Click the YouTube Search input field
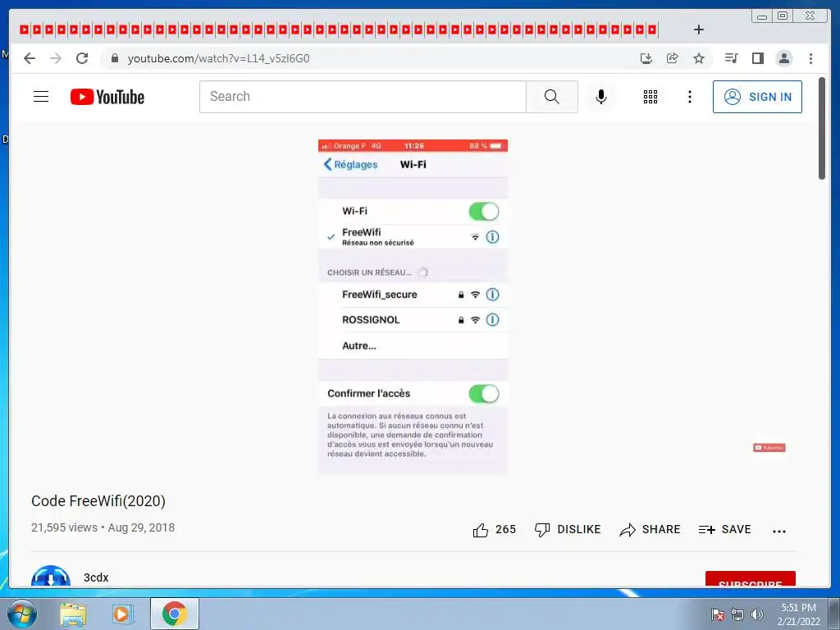The image size is (840, 630). pyautogui.click(x=363, y=97)
